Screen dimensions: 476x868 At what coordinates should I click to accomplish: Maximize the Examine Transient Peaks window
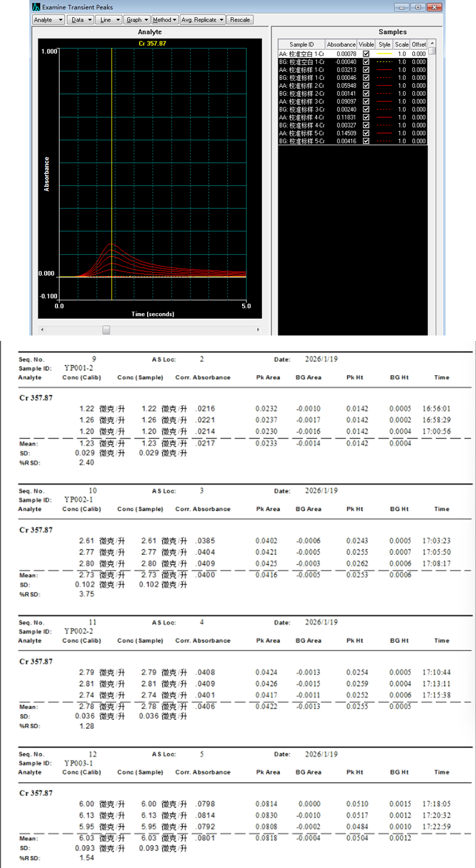click(x=418, y=7)
